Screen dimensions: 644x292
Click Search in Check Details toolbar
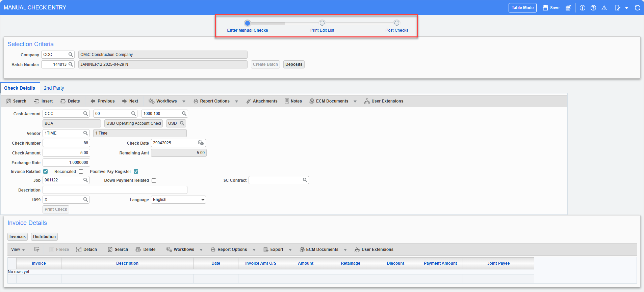coord(16,101)
